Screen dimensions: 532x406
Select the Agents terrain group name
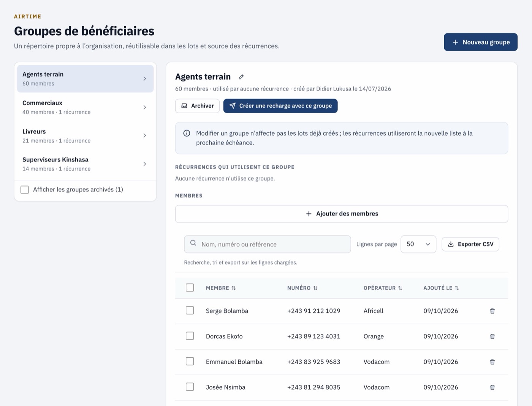tap(43, 75)
